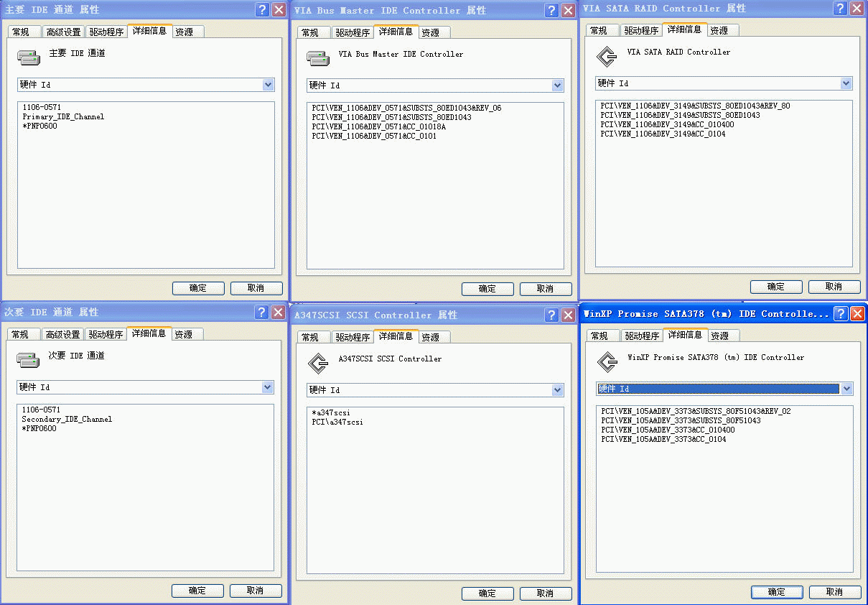Click controller icon in VIA SATA RAID window
This screenshot has height=605, width=868.
click(607, 56)
